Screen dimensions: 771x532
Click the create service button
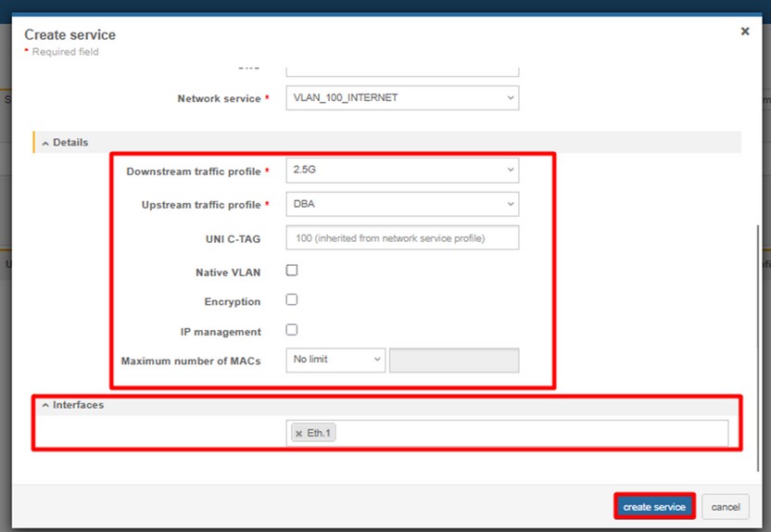tap(654, 507)
